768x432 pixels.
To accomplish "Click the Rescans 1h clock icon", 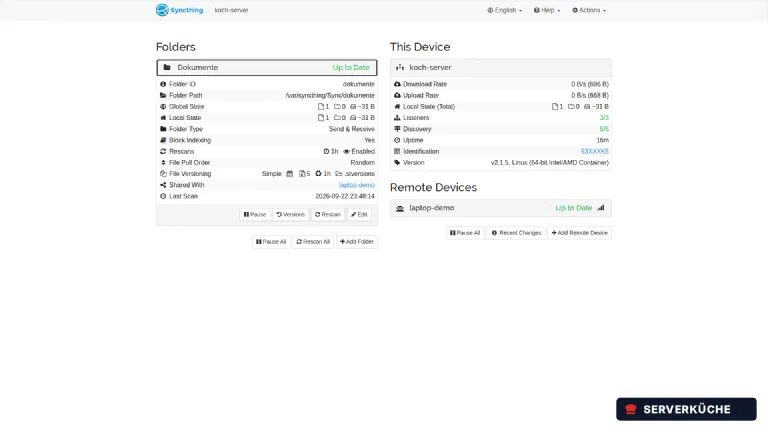I will tap(326, 151).
